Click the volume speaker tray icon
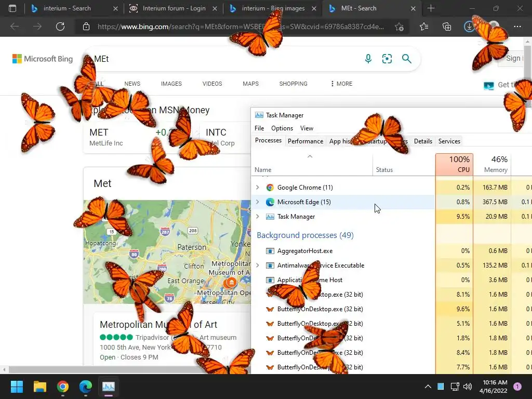This screenshot has width=532, height=399. 468,387
